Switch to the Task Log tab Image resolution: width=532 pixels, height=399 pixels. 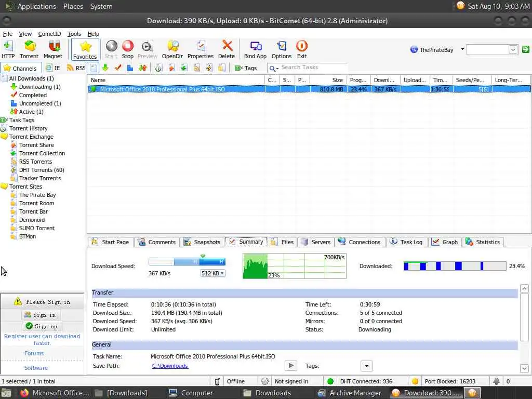(406, 242)
